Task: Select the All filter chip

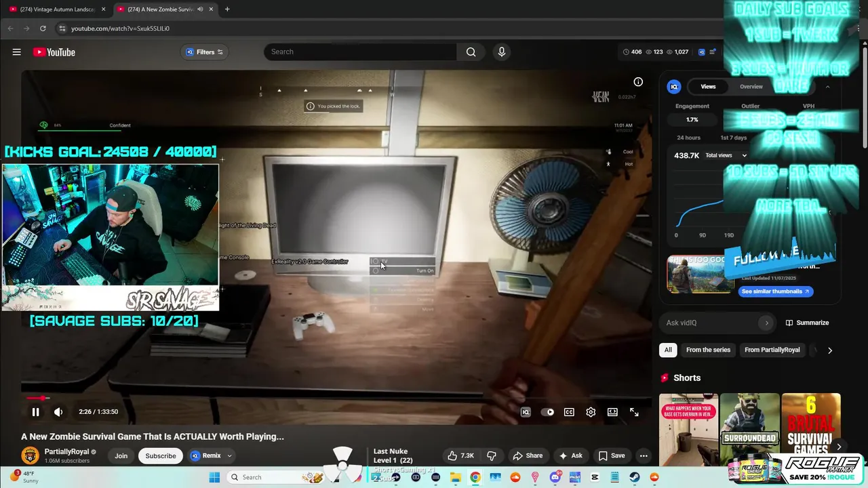Action: (668, 350)
